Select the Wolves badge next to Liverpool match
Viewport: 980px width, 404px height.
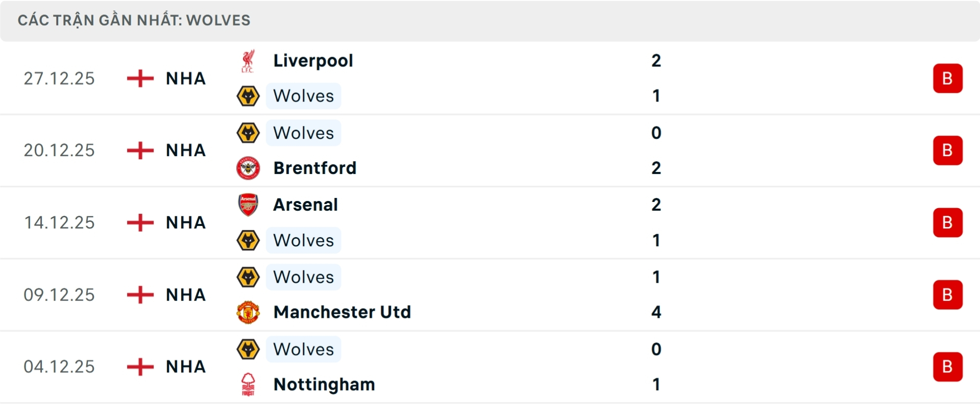tap(249, 95)
